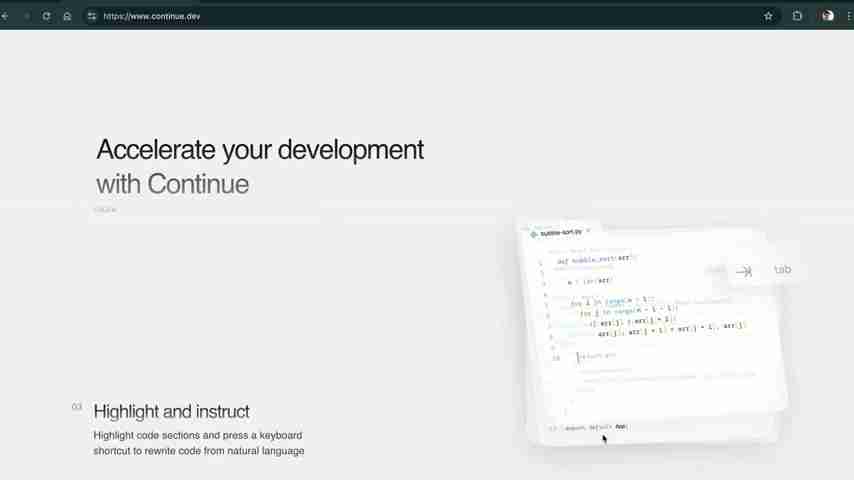Go back using the browser back arrow
The height and width of the screenshot is (480, 854).
click(x=5, y=16)
